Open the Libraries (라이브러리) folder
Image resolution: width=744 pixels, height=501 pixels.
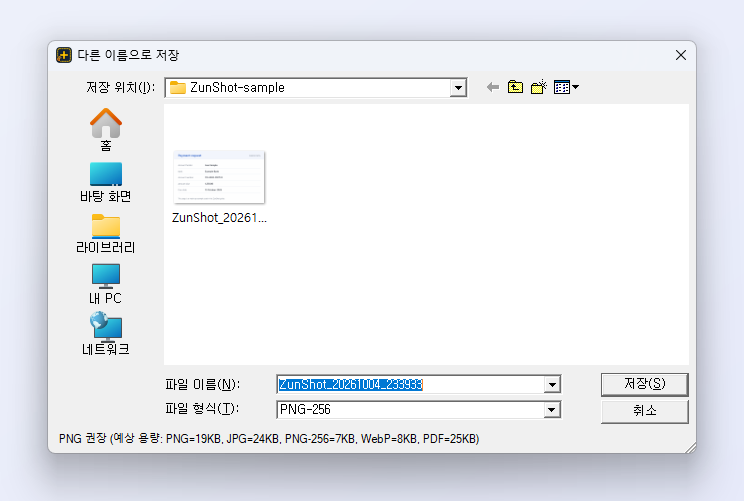106,233
